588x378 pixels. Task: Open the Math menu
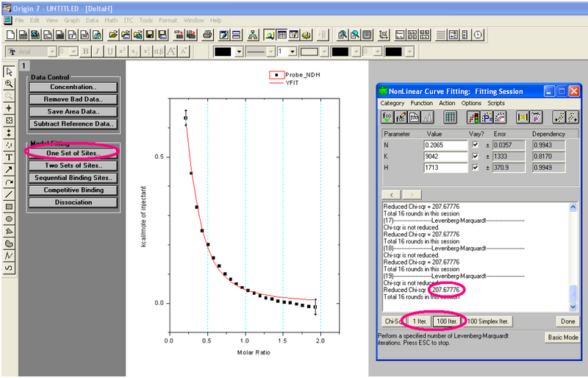(x=111, y=21)
